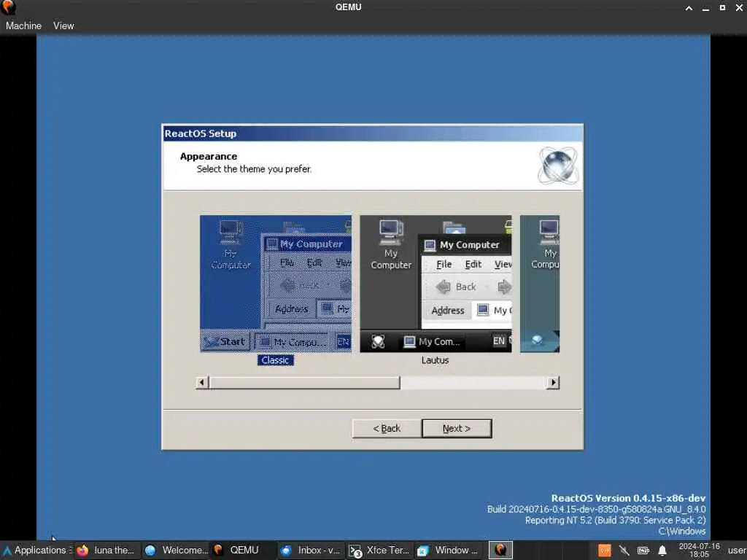Click the Lautus theme label
Image resolution: width=747 pixels, height=560 pixels.
click(435, 360)
